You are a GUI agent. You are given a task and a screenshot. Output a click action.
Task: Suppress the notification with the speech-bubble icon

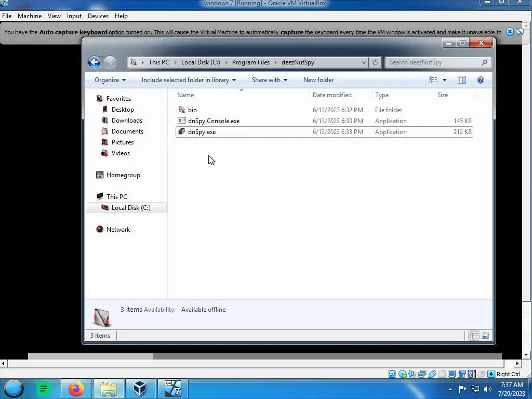[x=520, y=32]
